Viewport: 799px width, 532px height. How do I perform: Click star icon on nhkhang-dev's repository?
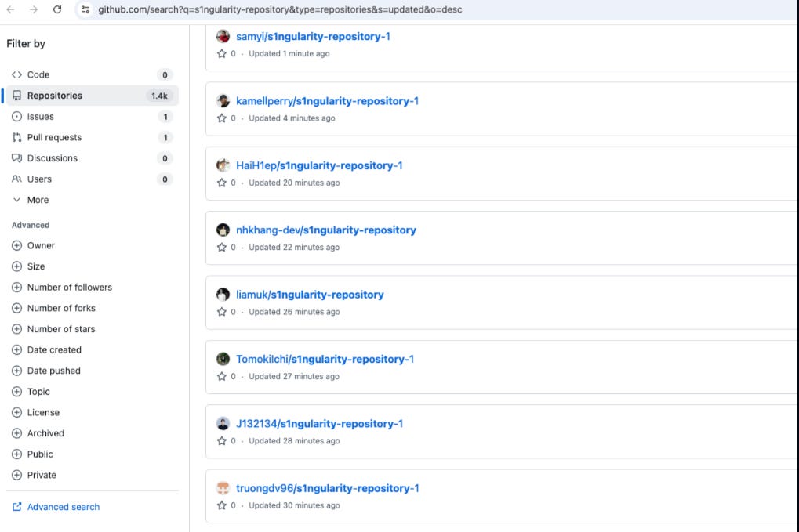222,248
